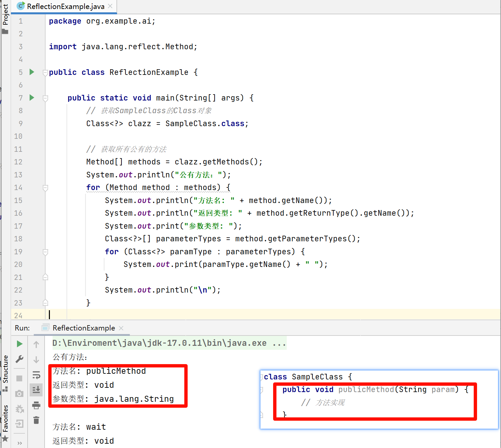Screen dimensions: 501x448
Task: Click the java.exe command line in the console
Action: pos(169,343)
